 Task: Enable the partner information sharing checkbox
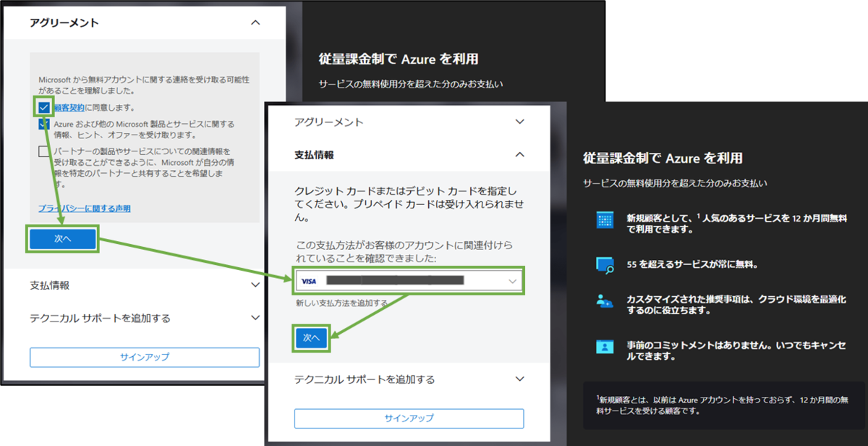45,151
